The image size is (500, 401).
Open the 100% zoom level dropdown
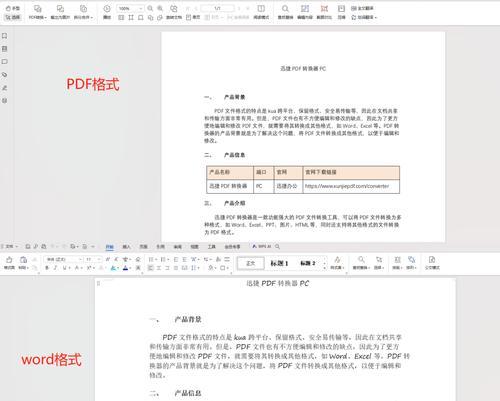coord(130,8)
